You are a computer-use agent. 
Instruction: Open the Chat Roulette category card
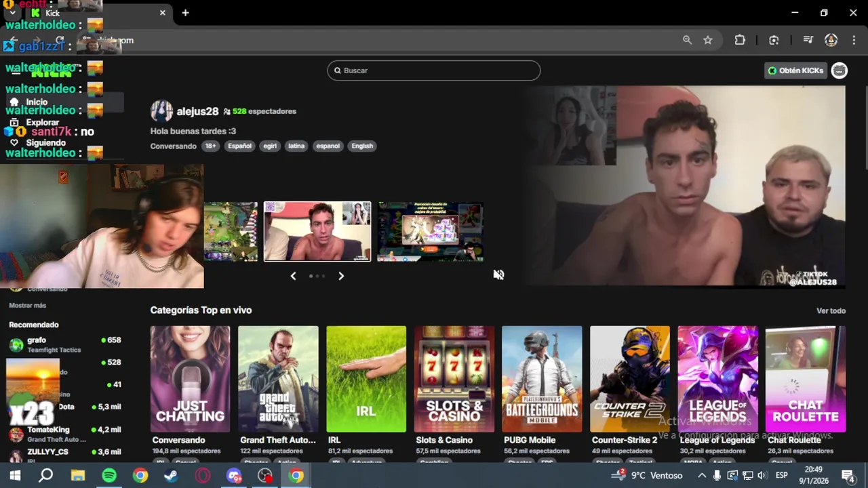[x=806, y=379]
